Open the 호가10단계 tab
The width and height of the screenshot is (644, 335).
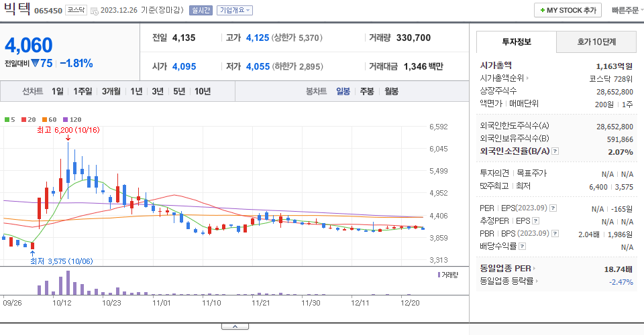[x=596, y=42]
